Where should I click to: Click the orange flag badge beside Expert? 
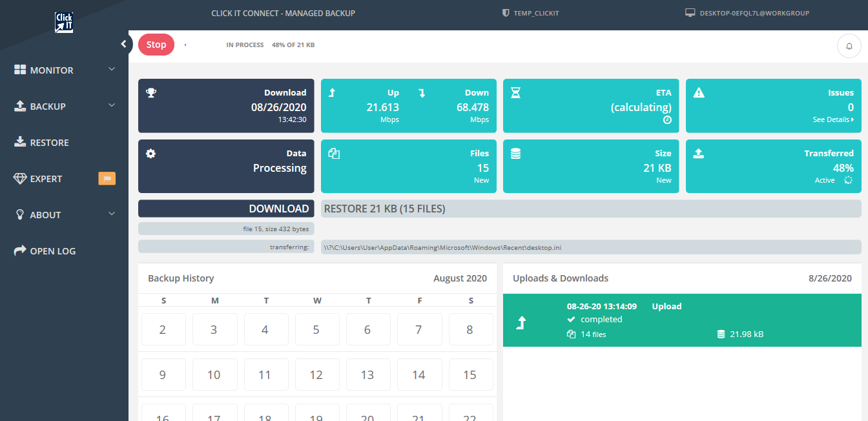click(x=107, y=178)
